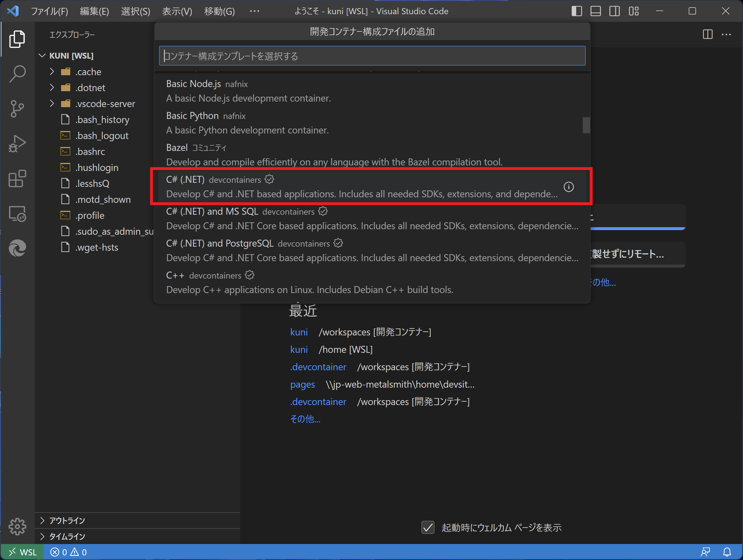Click the .cache folder icon
This screenshot has width=743, height=560.
tap(66, 71)
